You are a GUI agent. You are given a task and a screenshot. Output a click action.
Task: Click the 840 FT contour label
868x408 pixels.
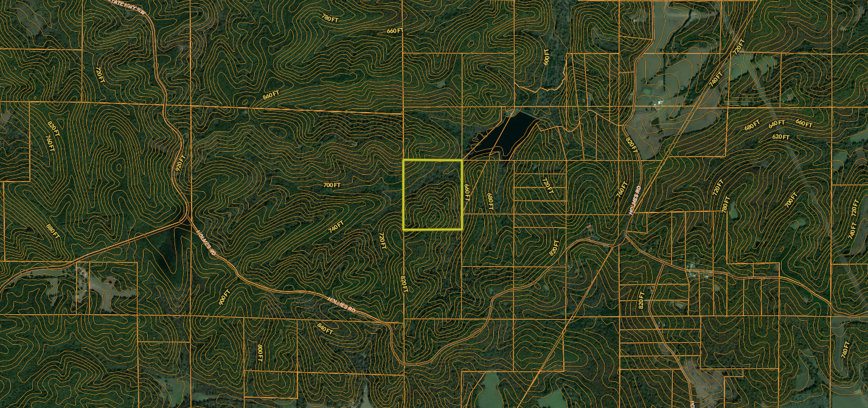click(x=325, y=329)
